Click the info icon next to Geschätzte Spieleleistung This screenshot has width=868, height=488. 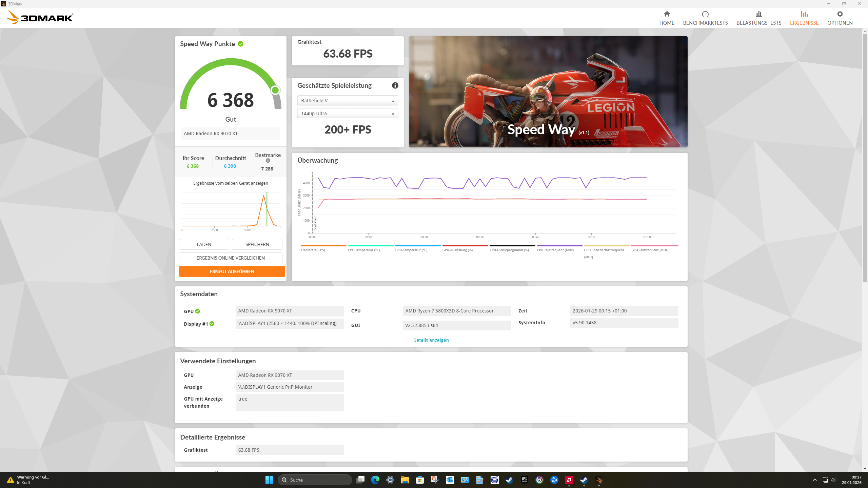pos(395,86)
